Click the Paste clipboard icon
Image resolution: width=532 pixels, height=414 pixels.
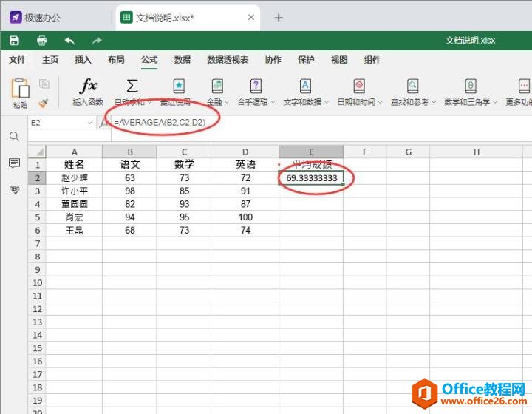(x=20, y=88)
